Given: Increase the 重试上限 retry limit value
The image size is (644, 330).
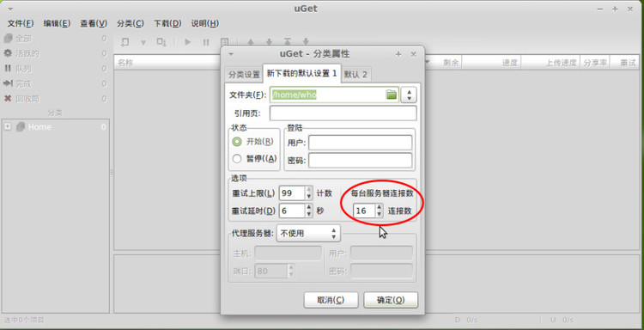Looking at the screenshot, I should pos(309,189).
